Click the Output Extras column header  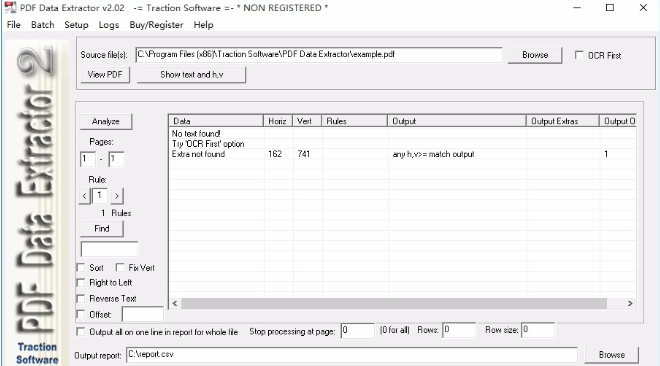click(563, 121)
